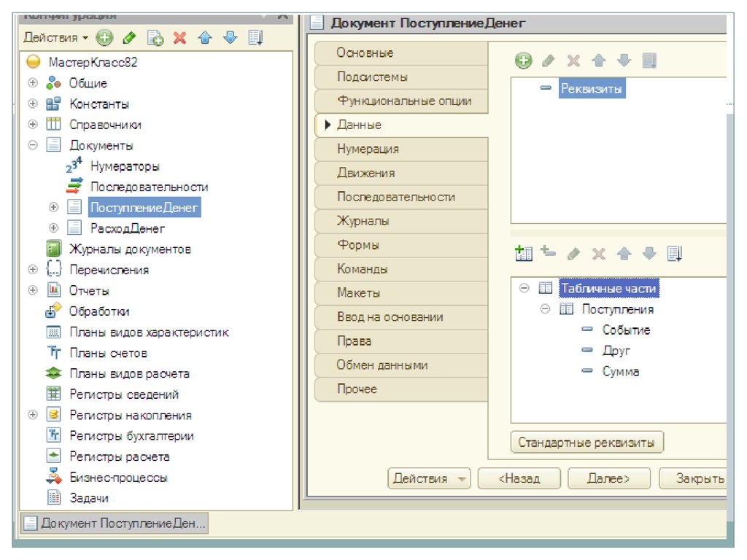Move tabular section item down
This screenshot has height=560, width=747.
tap(649, 253)
